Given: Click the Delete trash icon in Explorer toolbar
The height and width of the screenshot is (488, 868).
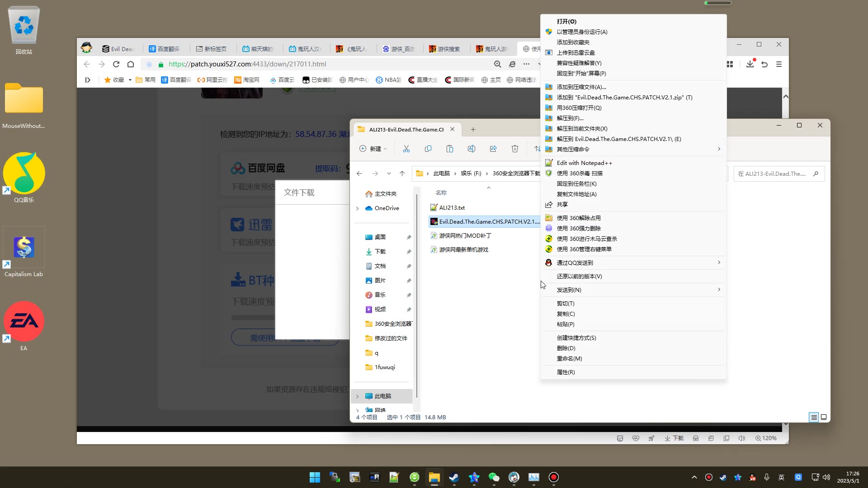Looking at the screenshot, I should [x=514, y=149].
